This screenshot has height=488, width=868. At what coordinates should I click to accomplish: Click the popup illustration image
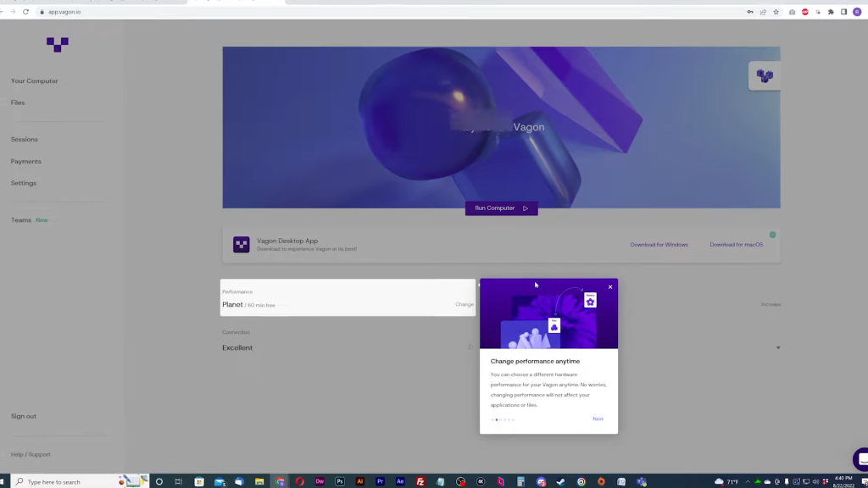point(548,313)
